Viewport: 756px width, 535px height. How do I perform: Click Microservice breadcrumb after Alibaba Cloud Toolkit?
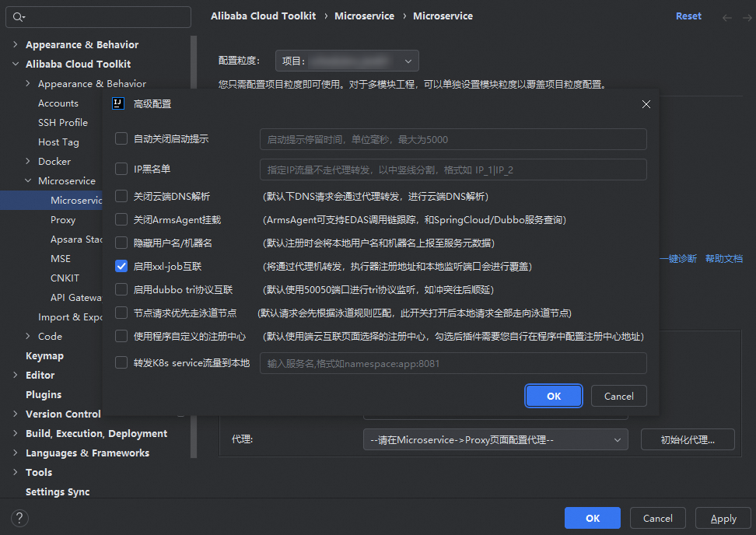pyautogui.click(x=364, y=16)
